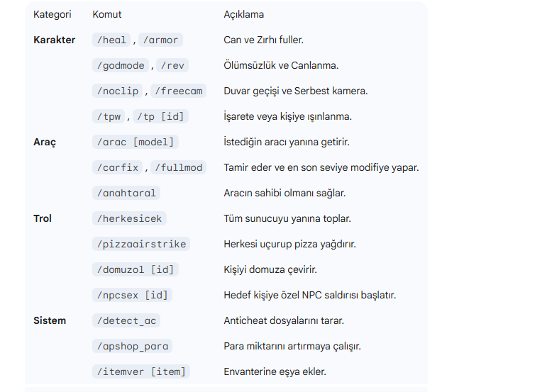Screen dimensions: 547x392
Task: Select the /rev command code
Action: pos(172,65)
